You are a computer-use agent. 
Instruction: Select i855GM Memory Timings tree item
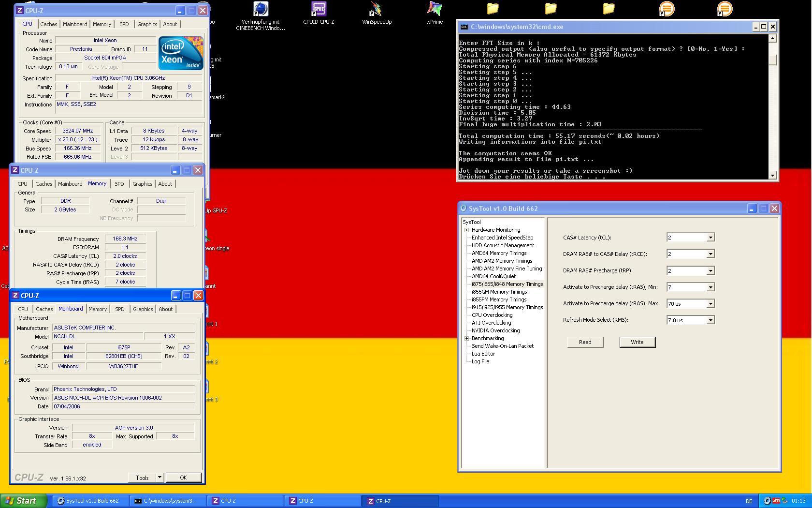pos(499,292)
